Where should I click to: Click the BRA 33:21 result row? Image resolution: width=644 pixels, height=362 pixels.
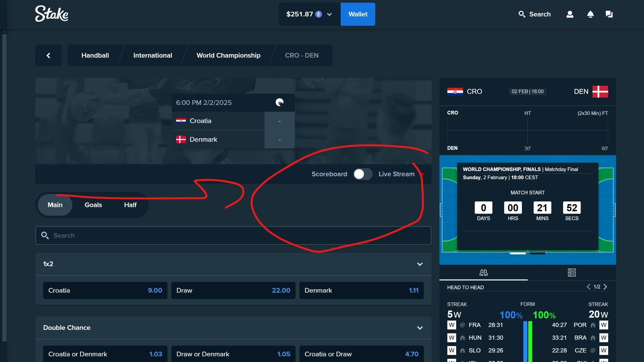[x=580, y=338]
